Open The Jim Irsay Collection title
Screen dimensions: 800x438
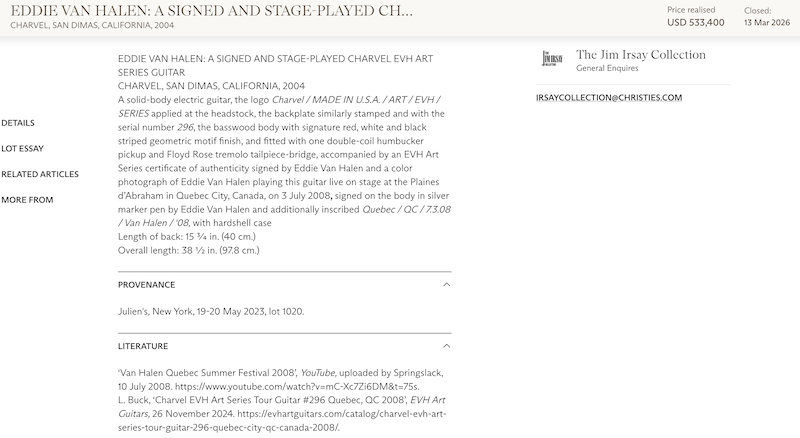(x=641, y=55)
